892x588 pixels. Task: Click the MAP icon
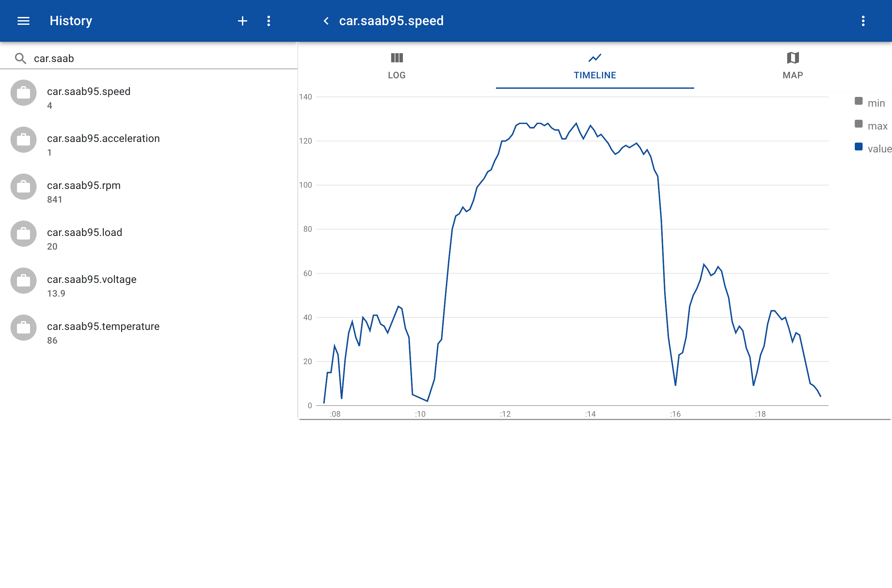click(792, 58)
